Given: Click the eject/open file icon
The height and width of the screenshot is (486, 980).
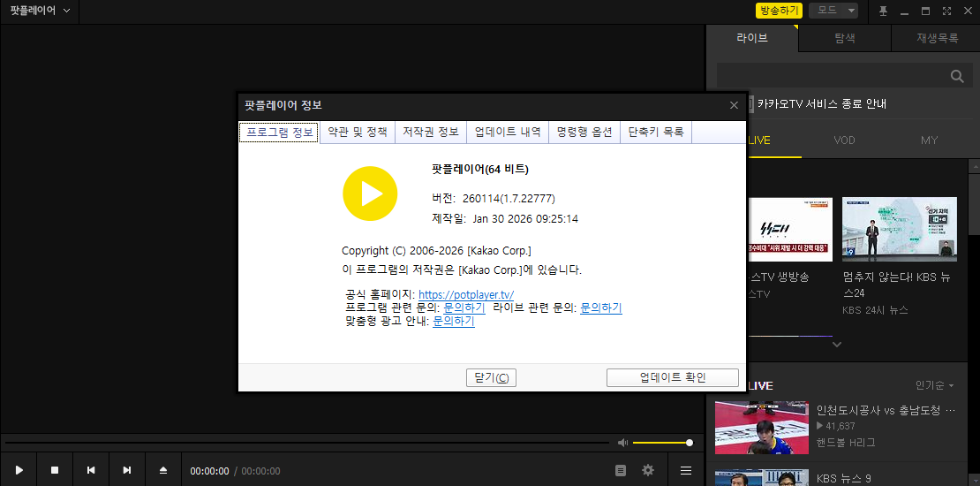Looking at the screenshot, I should (x=163, y=470).
